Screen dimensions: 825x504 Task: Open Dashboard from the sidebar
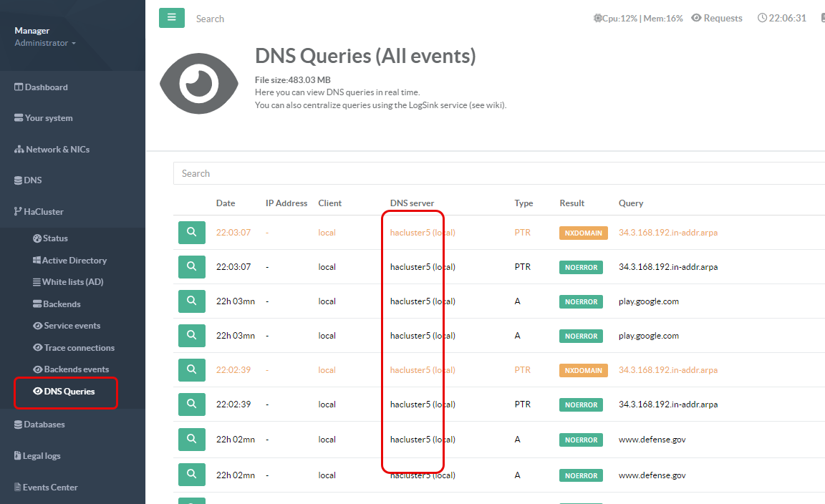click(x=46, y=87)
